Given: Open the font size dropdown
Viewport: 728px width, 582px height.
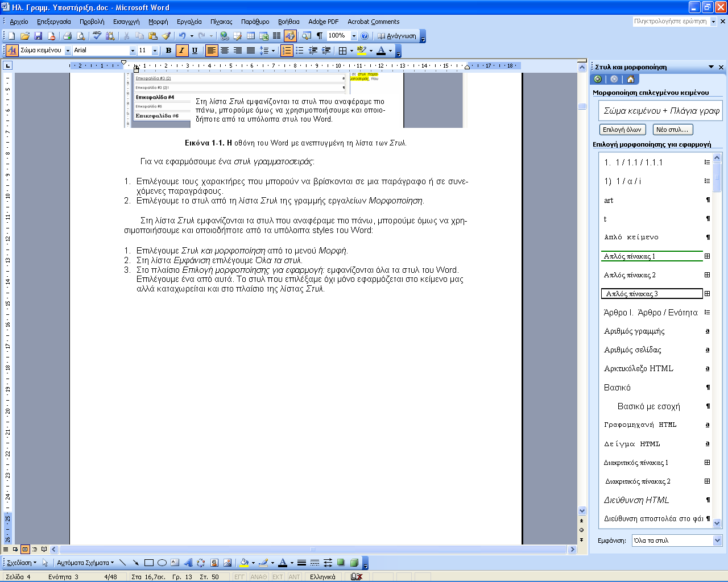Looking at the screenshot, I should coord(155,51).
